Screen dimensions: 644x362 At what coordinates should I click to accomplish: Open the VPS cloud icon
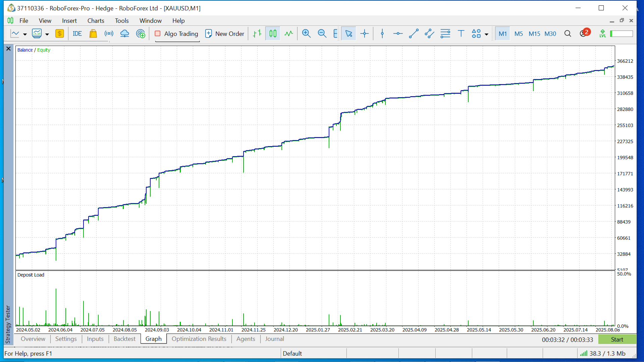tap(125, 34)
